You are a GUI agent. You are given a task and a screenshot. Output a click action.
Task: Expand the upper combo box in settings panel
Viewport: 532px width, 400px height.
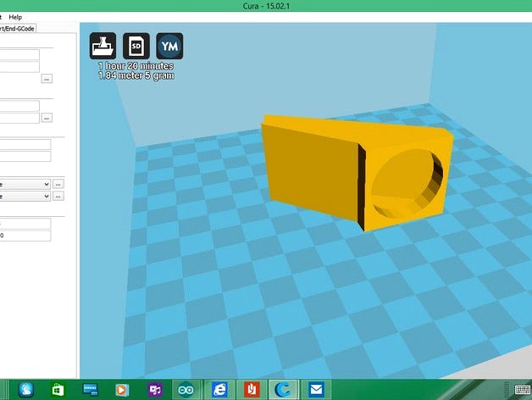point(24,183)
